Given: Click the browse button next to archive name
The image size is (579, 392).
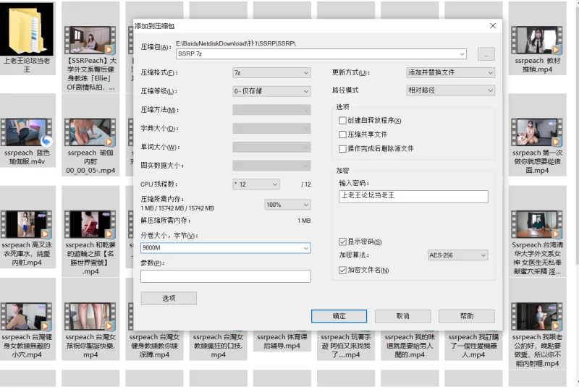Looking at the screenshot, I should tap(486, 54).
